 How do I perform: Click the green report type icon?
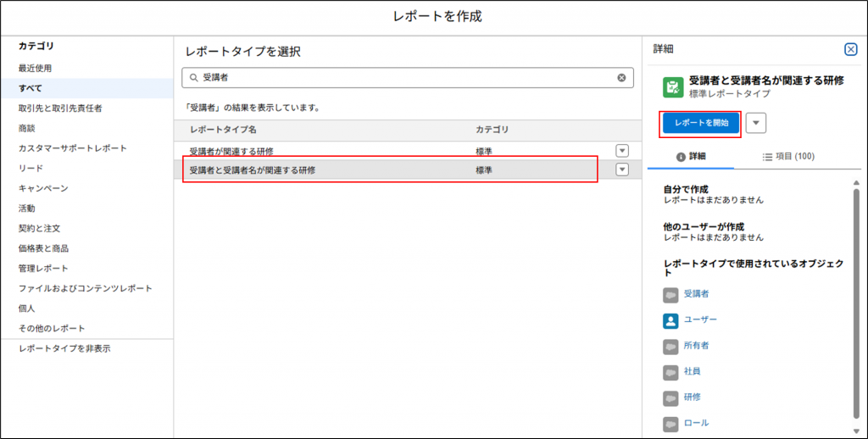point(672,86)
